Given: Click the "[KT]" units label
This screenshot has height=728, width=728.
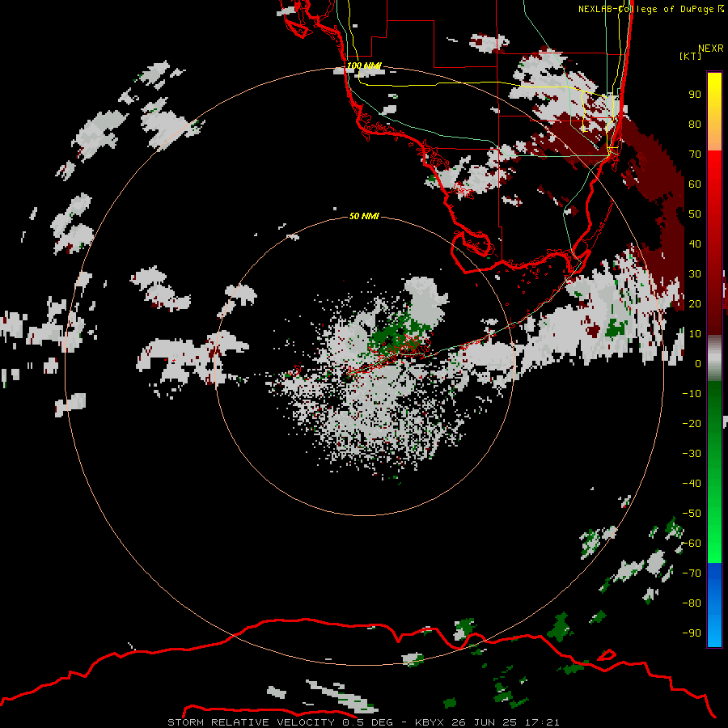Looking at the screenshot, I should pyautogui.click(x=690, y=56).
